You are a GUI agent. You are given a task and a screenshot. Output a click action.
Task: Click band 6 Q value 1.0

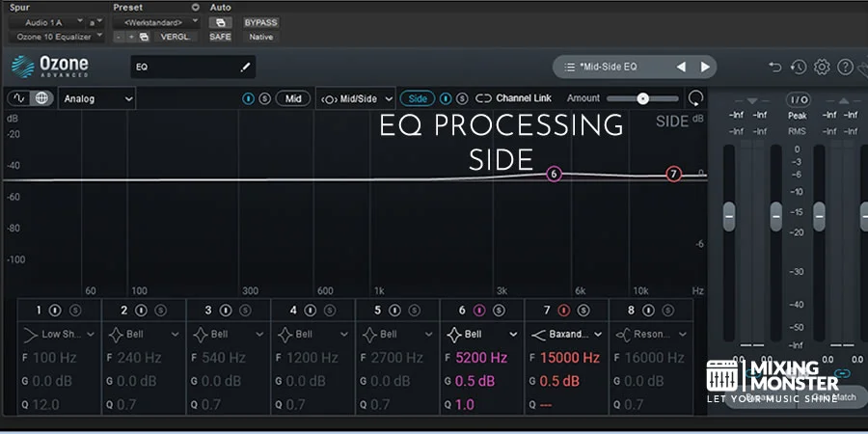tap(465, 405)
